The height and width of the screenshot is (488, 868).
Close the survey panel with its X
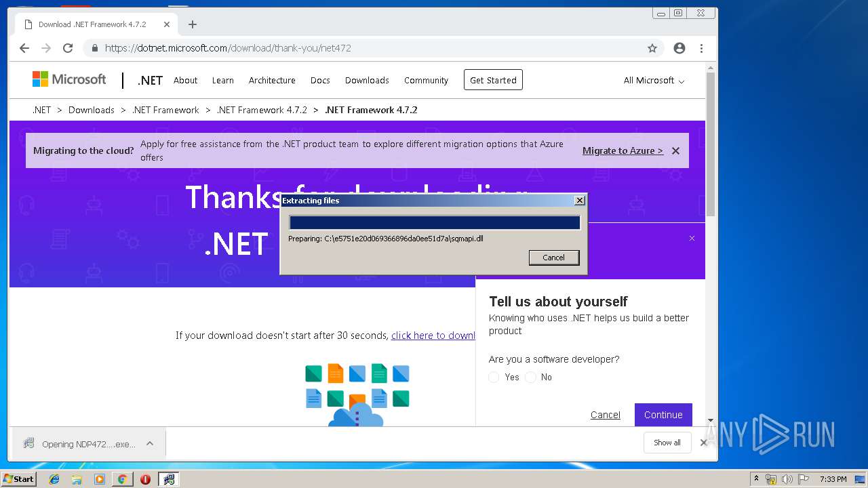click(692, 238)
